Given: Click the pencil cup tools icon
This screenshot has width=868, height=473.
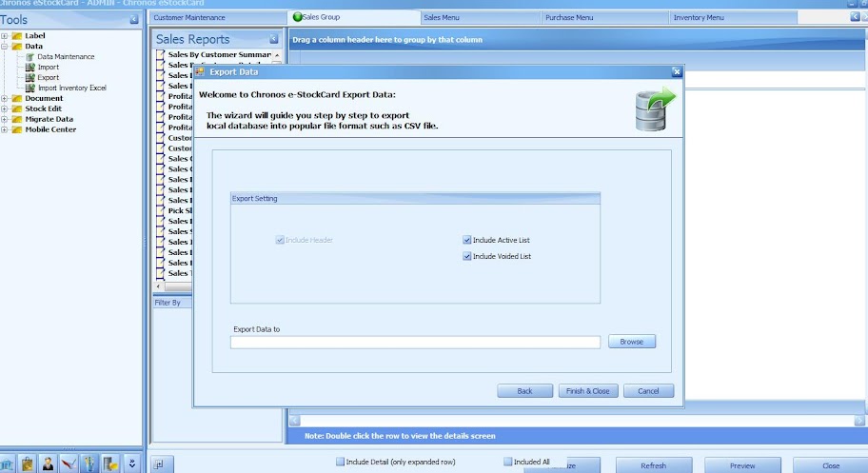Looking at the screenshot, I should 89,463.
